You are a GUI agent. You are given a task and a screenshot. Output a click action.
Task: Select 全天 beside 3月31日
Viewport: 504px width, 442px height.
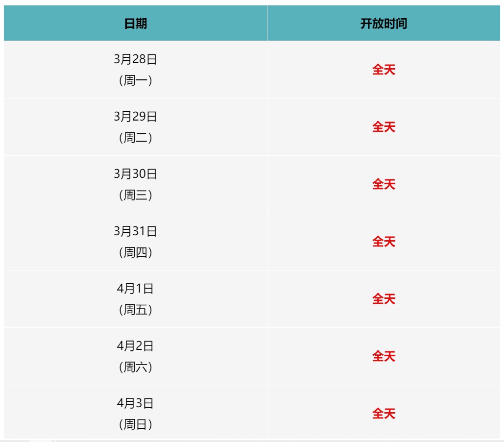click(x=384, y=242)
